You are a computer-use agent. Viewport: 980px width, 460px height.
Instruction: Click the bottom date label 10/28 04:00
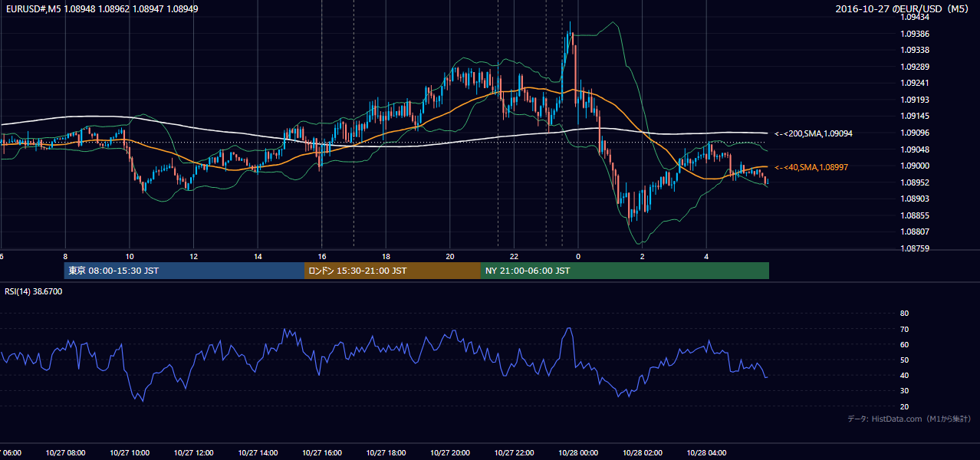click(706, 453)
